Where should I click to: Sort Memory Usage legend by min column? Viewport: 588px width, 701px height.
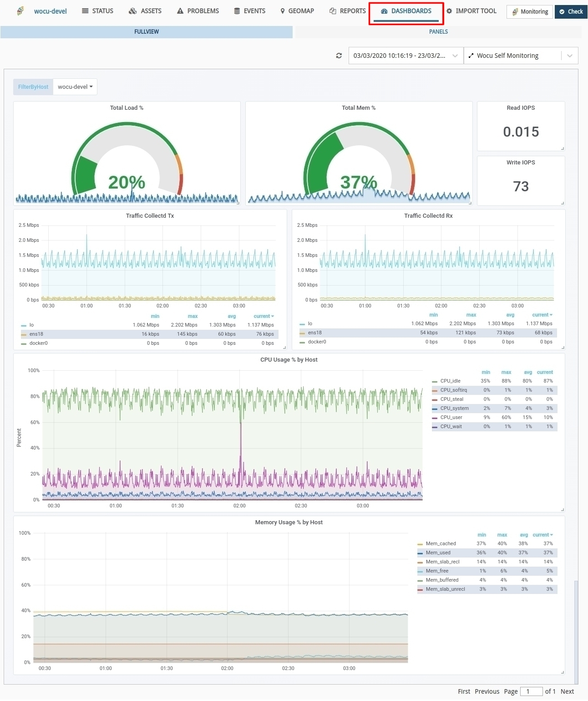click(482, 535)
